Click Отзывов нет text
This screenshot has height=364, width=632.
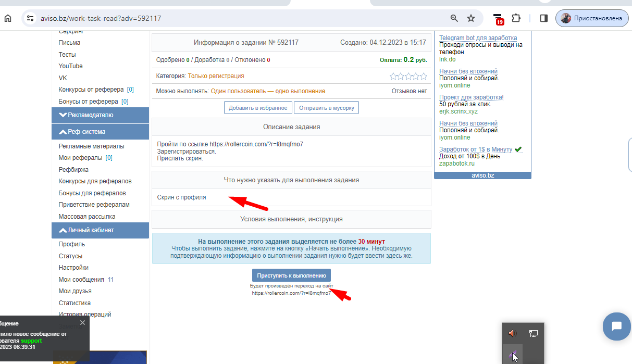(x=410, y=91)
